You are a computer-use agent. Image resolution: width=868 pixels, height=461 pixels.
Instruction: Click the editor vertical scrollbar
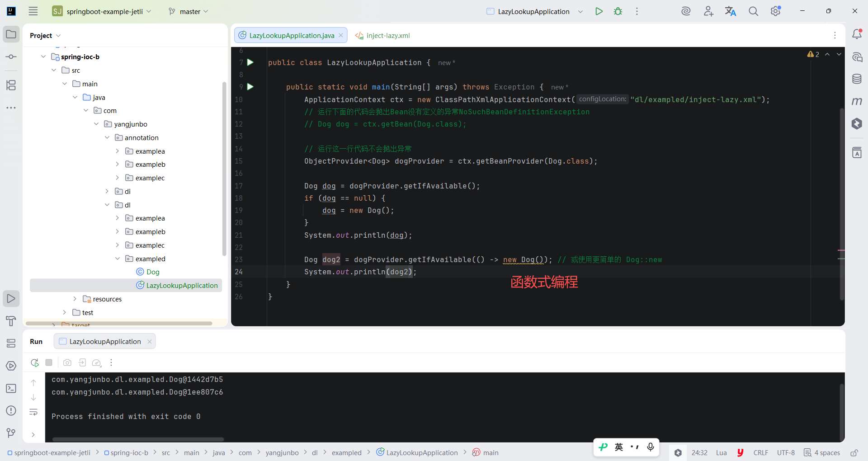tap(842, 203)
